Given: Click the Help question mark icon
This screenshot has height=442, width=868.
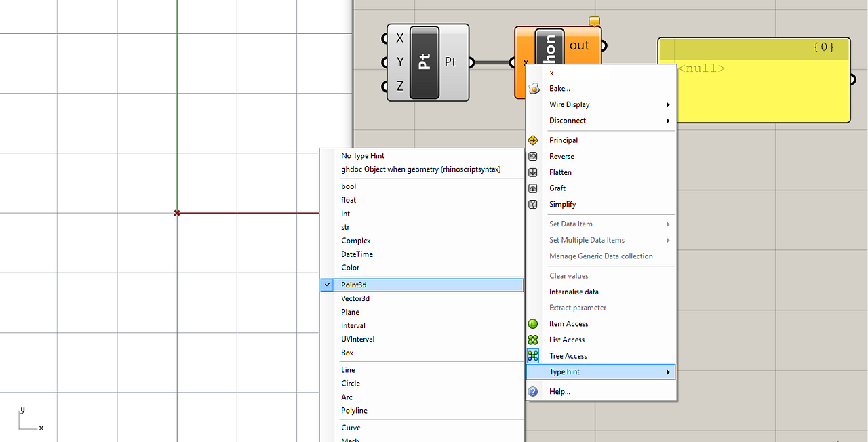Looking at the screenshot, I should point(533,391).
